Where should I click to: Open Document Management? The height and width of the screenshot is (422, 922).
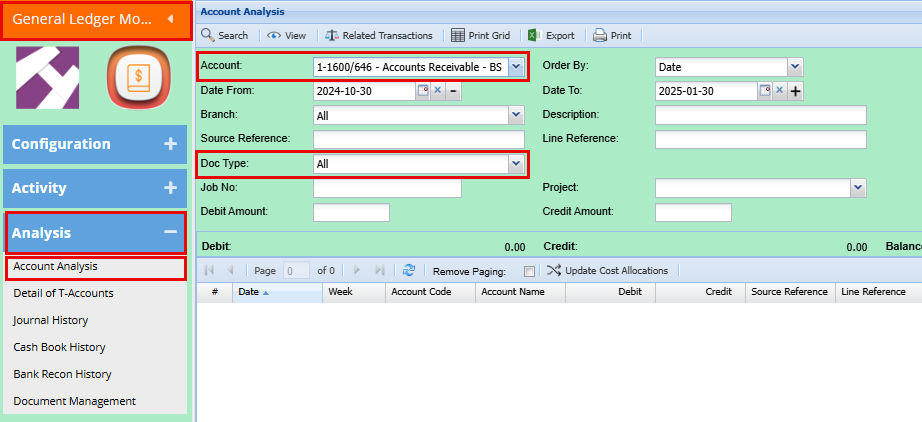[75, 401]
